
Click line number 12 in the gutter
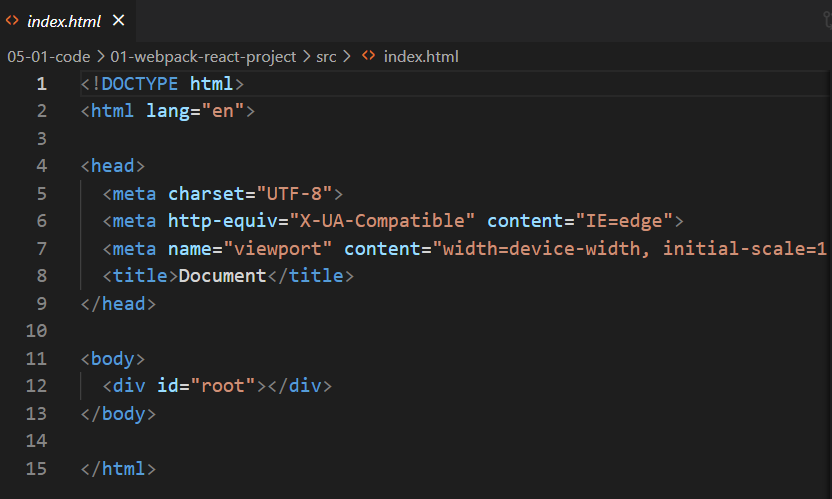[37, 385]
